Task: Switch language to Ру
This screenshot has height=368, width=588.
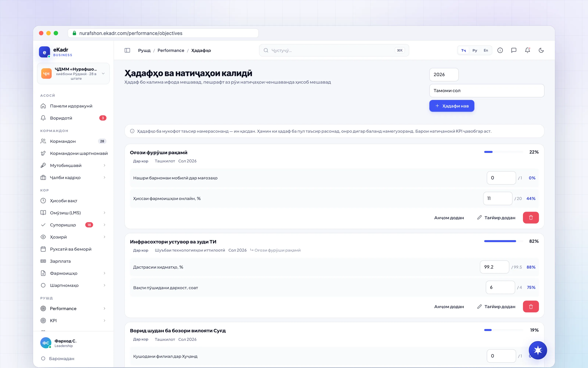Action: tap(475, 50)
